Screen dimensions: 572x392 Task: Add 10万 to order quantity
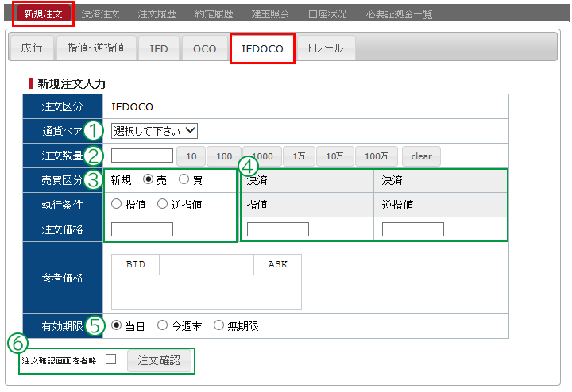point(334,156)
